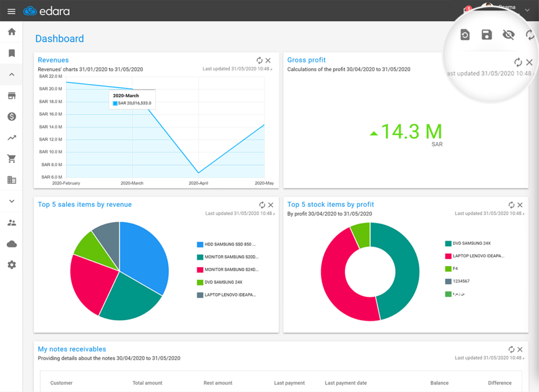Toggle DVD SAMSUNG 24X in sales legend

(219, 283)
